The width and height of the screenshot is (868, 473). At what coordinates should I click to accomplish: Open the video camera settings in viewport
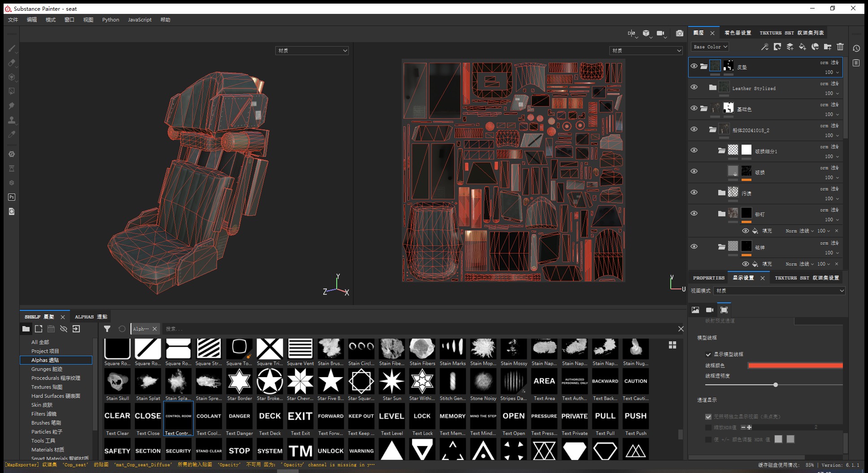[661, 33]
